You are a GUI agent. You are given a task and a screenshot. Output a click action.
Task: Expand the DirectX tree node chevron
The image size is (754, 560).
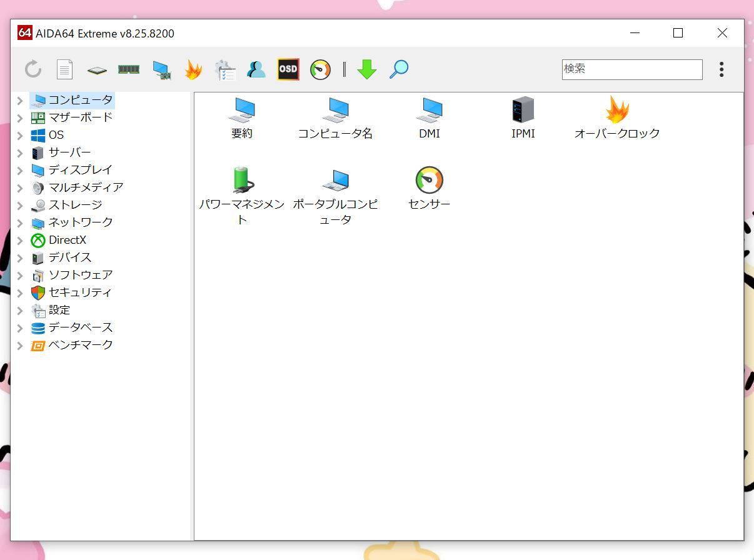[20, 240]
